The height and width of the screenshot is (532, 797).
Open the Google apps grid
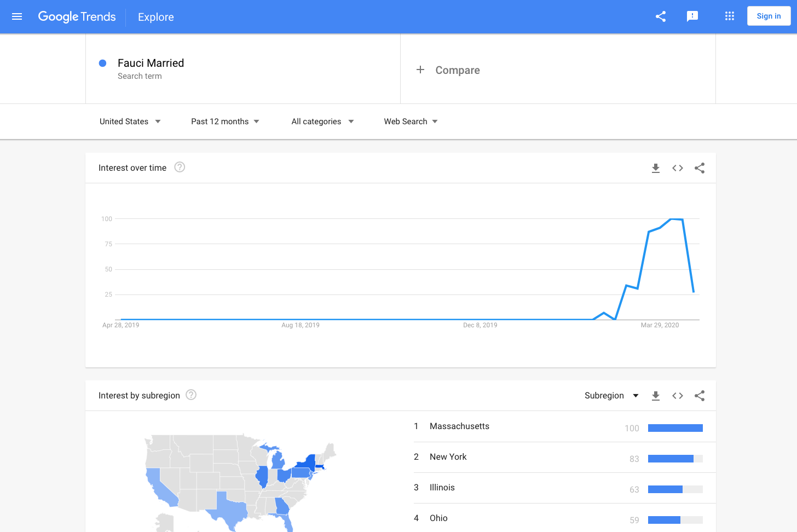click(x=730, y=16)
